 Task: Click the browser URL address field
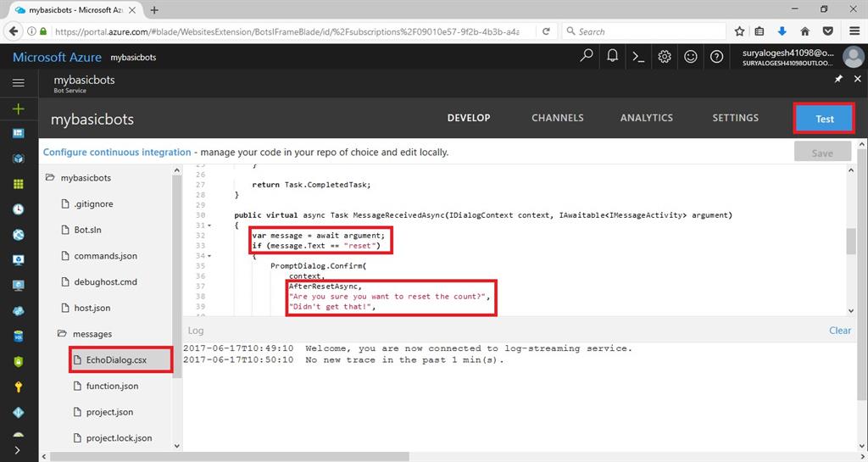(x=287, y=31)
